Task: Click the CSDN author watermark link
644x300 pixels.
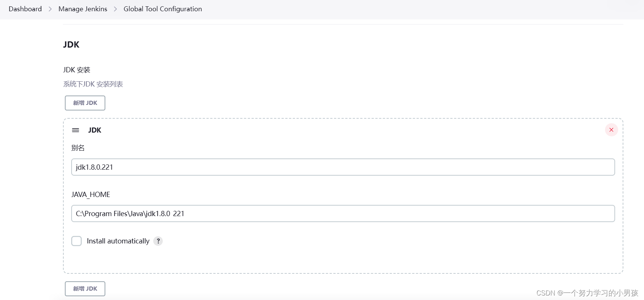Action: (587, 293)
